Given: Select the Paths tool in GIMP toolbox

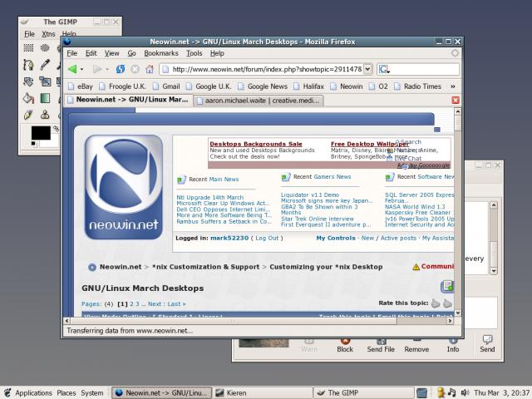Looking at the screenshot, I should [x=28, y=65].
